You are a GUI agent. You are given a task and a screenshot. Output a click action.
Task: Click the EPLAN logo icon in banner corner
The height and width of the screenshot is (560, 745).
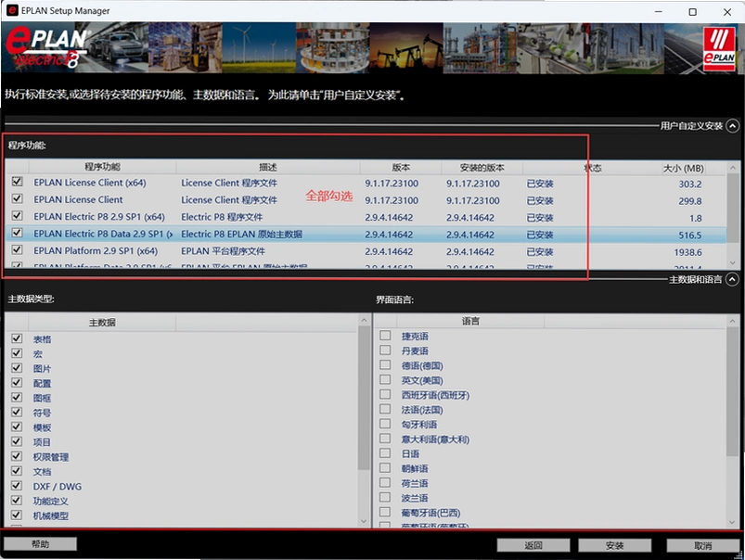click(x=719, y=49)
